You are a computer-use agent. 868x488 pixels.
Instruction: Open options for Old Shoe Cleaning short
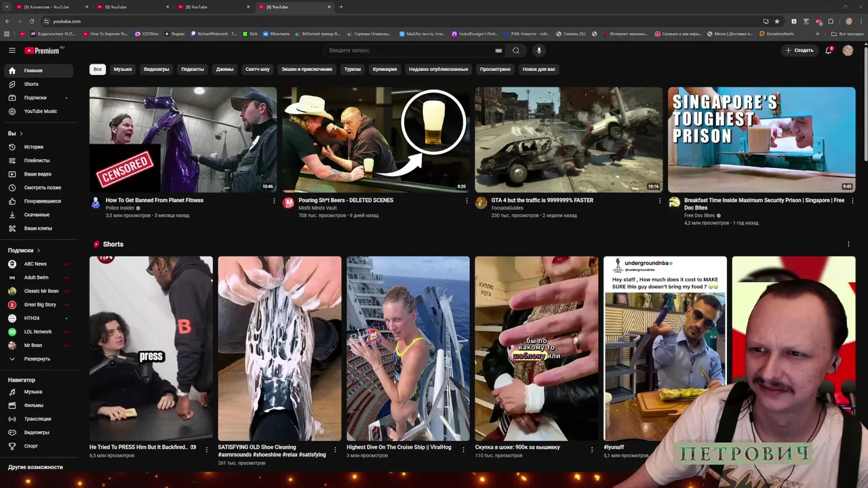335,449
